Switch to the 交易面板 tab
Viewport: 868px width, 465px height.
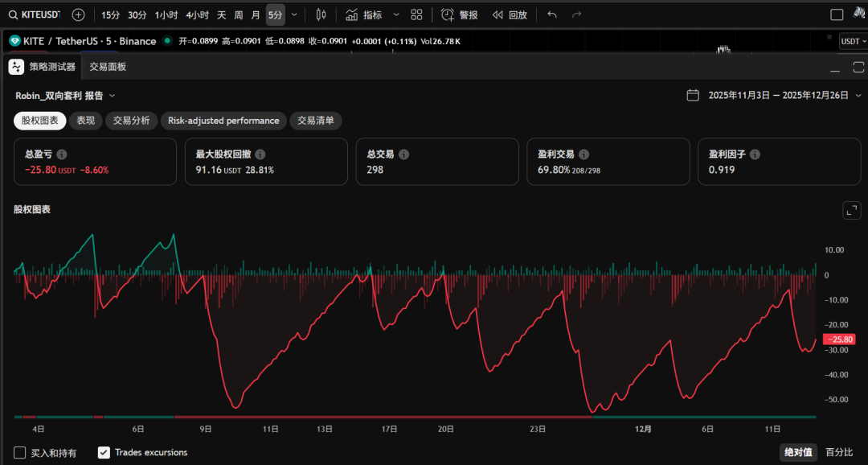(x=108, y=67)
